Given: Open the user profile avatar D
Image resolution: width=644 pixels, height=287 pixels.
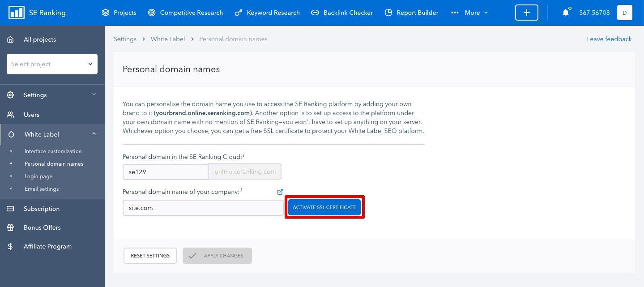Looking at the screenshot, I should click(624, 13).
